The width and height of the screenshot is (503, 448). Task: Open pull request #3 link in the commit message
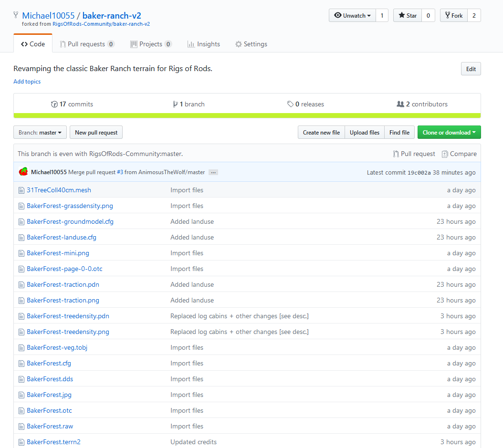tap(120, 172)
